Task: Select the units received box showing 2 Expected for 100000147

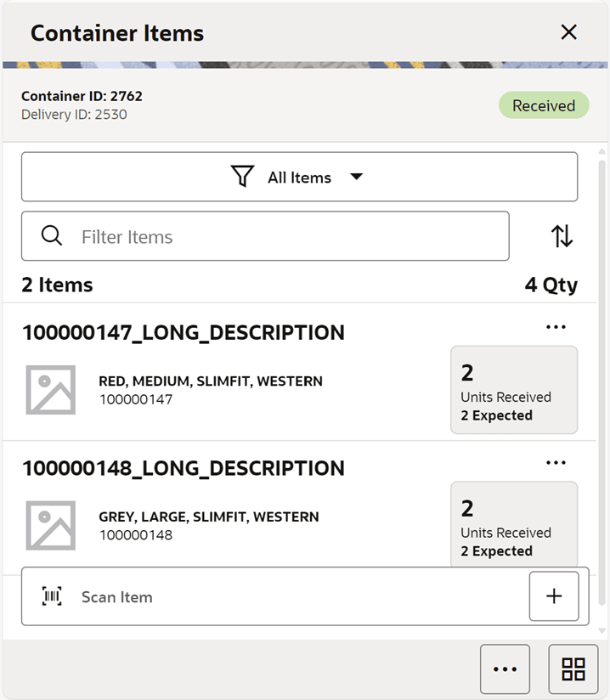Action: [x=514, y=390]
